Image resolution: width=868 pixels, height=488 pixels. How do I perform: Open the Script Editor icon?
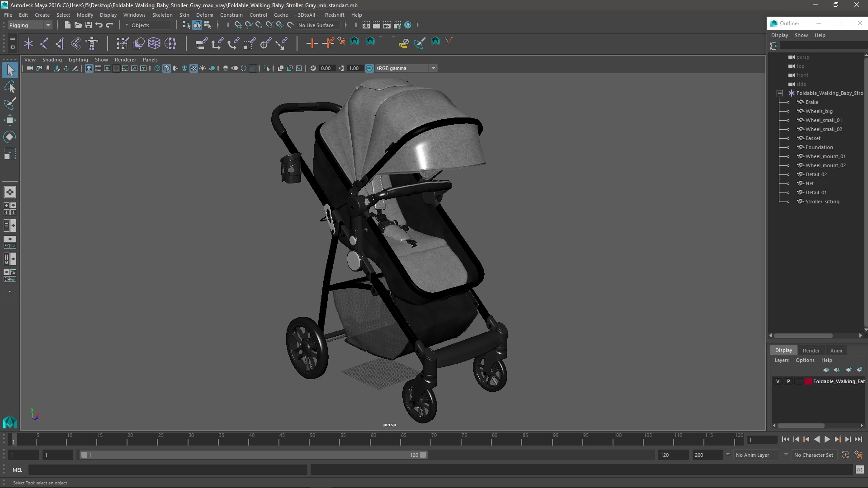coord(859,470)
